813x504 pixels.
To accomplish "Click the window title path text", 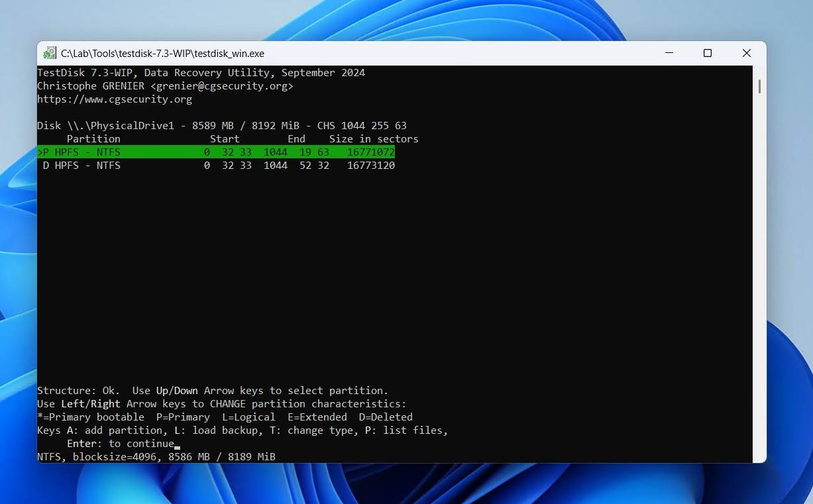I will click(x=162, y=54).
